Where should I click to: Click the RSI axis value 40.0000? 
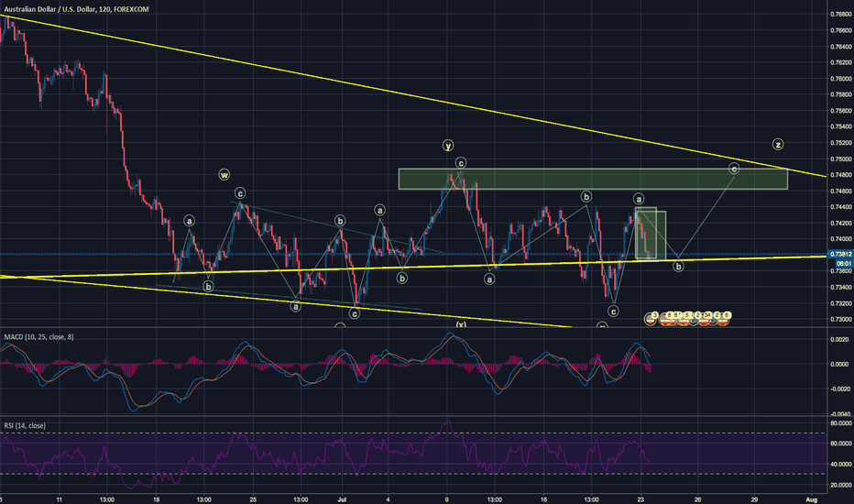841,465
